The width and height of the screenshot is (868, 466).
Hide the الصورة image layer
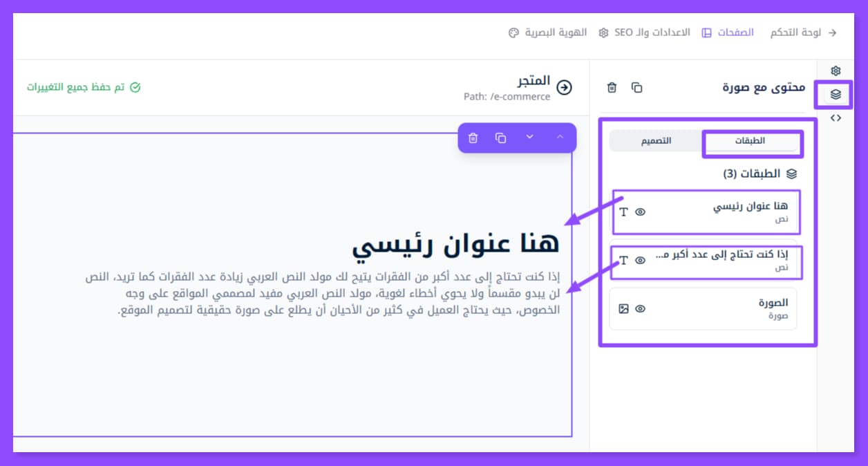pos(640,309)
